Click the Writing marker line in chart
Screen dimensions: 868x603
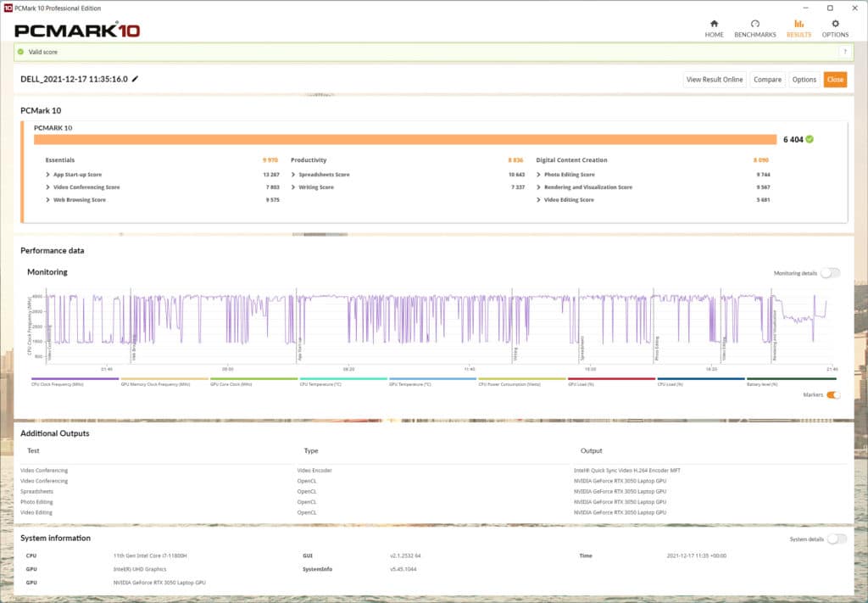tap(512, 326)
